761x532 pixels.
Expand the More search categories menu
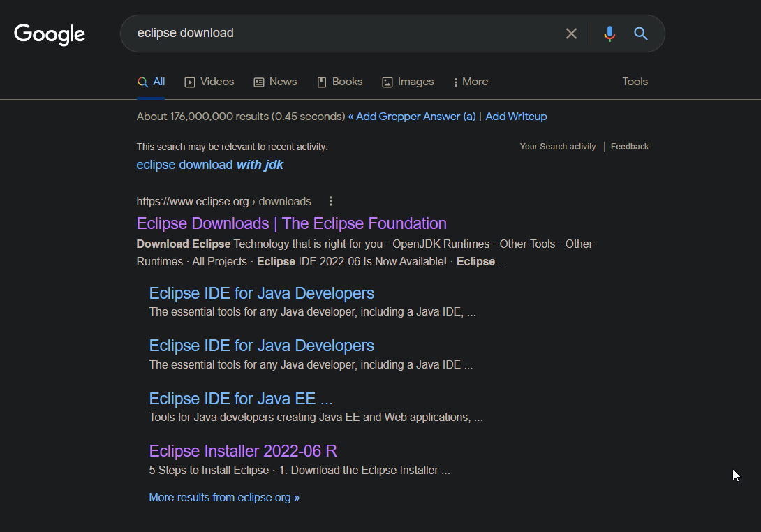point(471,82)
